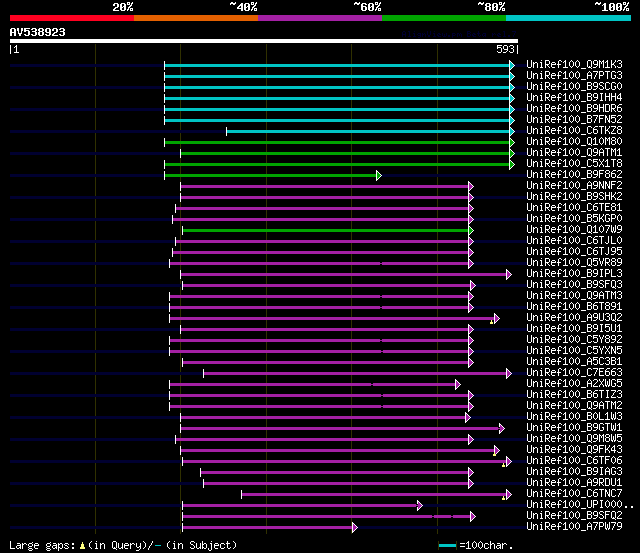Click the purple ~60% identity color bar
Image resolution: width=640 pixels, height=553 pixels.
coord(320,18)
